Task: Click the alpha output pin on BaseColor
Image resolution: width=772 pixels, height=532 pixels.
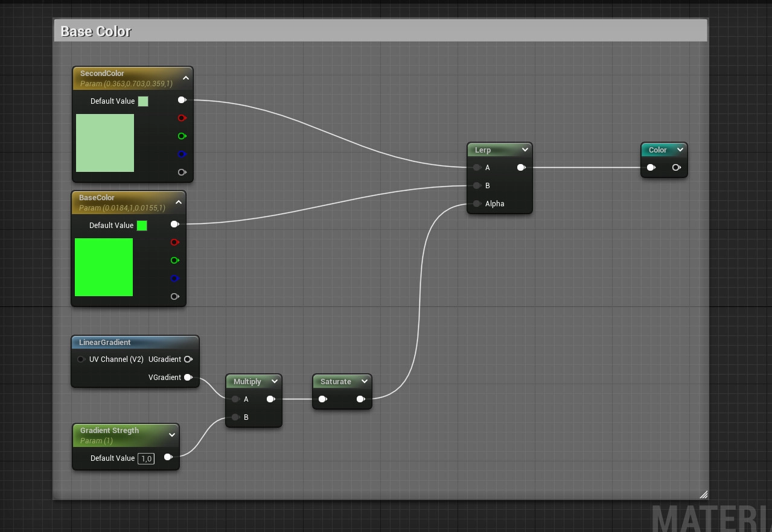Action: click(174, 297)
